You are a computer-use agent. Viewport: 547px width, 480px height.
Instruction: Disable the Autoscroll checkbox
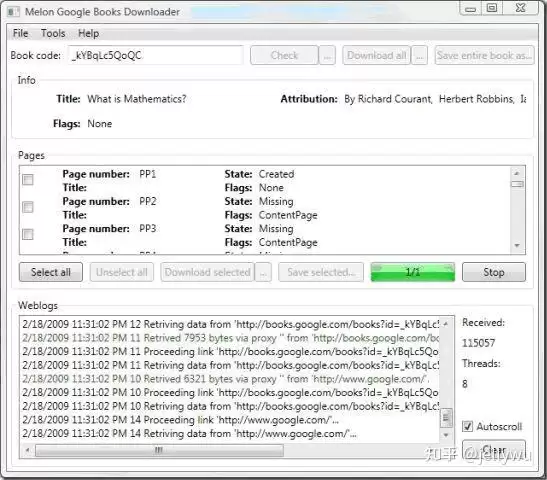[467, 426]
